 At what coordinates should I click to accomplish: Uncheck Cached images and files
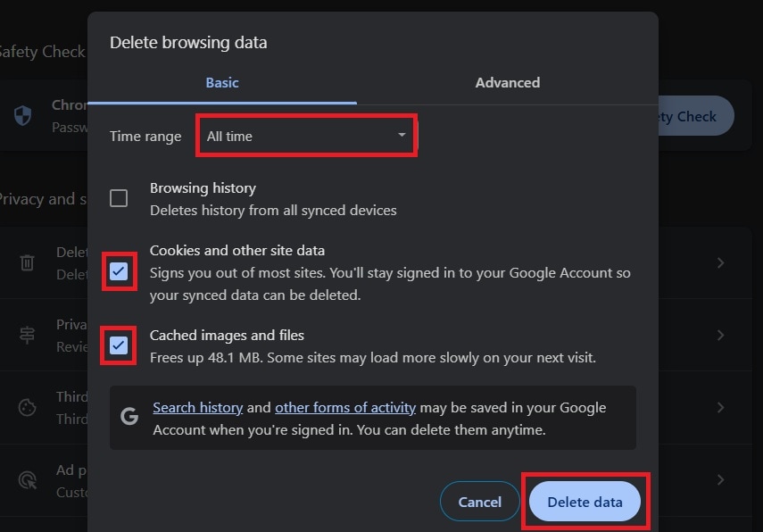119,345
